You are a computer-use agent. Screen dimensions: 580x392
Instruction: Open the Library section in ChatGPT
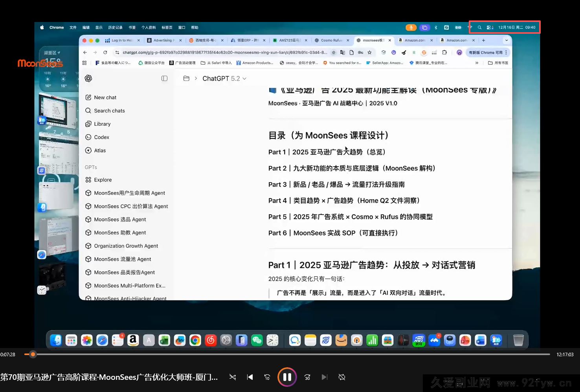pyautogui.click(x=103, y=124)
